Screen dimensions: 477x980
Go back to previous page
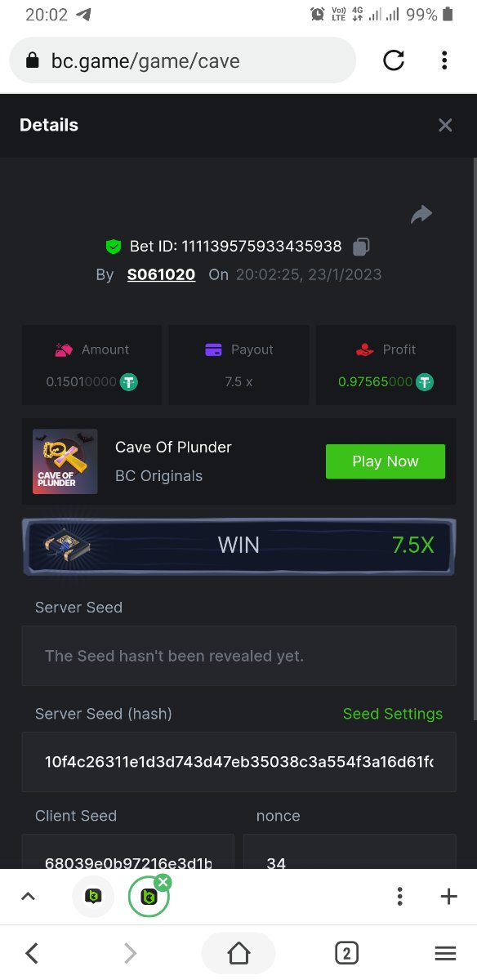click(32, 952)
